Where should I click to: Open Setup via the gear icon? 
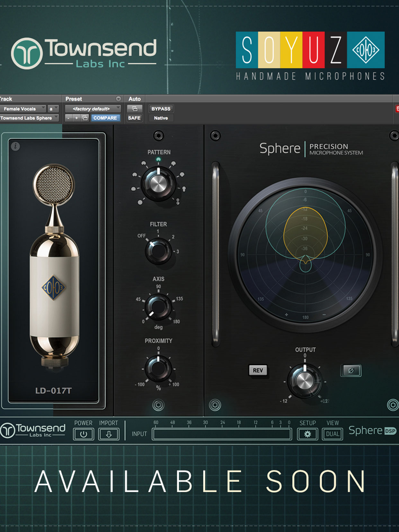(x=307, y=434)
